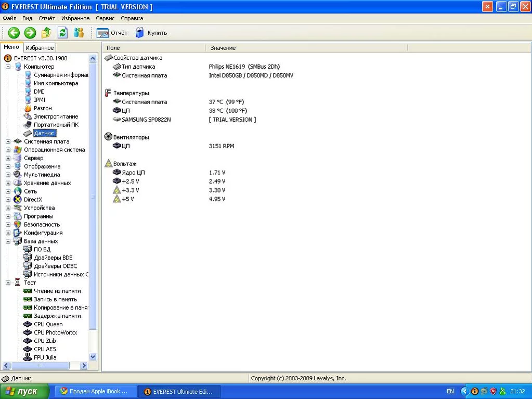Click the CPU AES benchmark icon
The image size is (532, 399).
pyautogui.click(x=28, y=349)
